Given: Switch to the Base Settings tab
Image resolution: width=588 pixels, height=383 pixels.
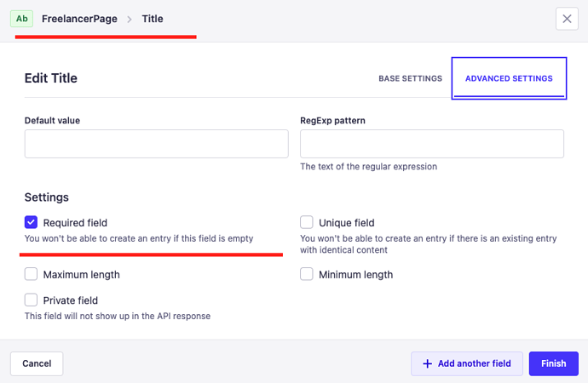Looking at the screenshot, I should click(x=410, y=78).
